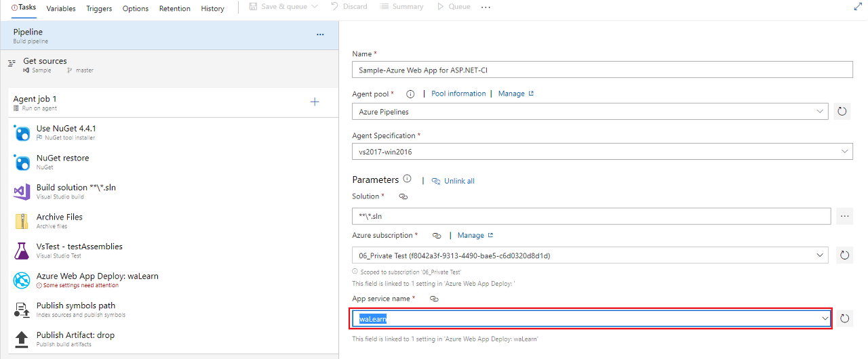Click the Azure Web App Deploy icon
This screenshot has width=868, height=359.
coord(22,280)
